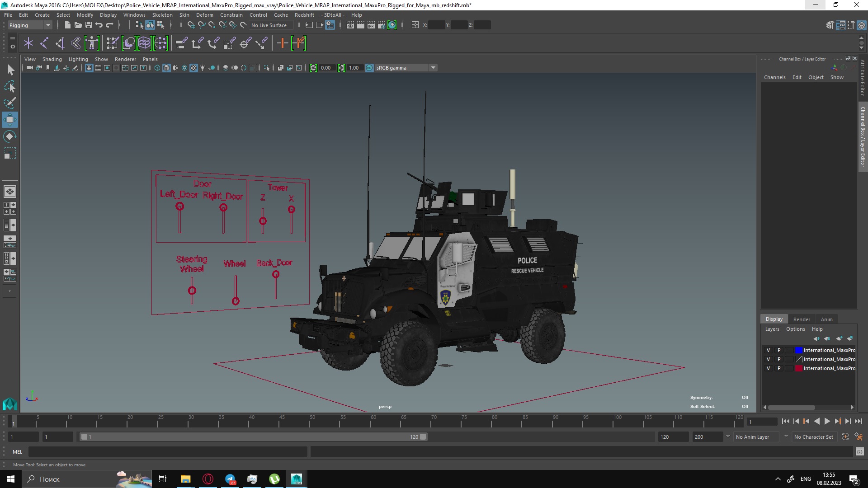Switch to the Render layer tab

pos(802,319)
